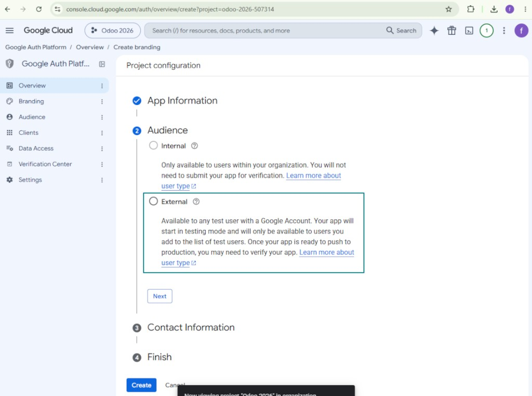Viewport: 532px width, 396px height.
Task: Open options dots for Settings item
Action: coord(102,180)
